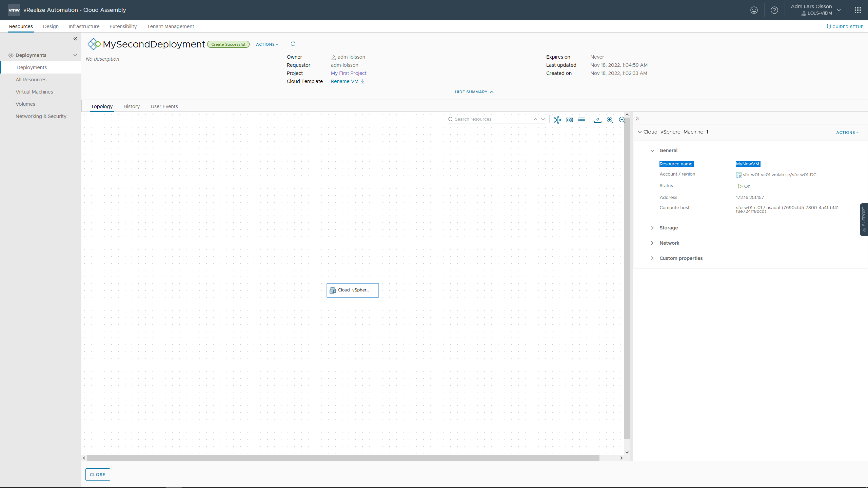Click the owner adm-lolsson entry
The height and width of the screenshot is (488, 868).
(x=348, y=57)
